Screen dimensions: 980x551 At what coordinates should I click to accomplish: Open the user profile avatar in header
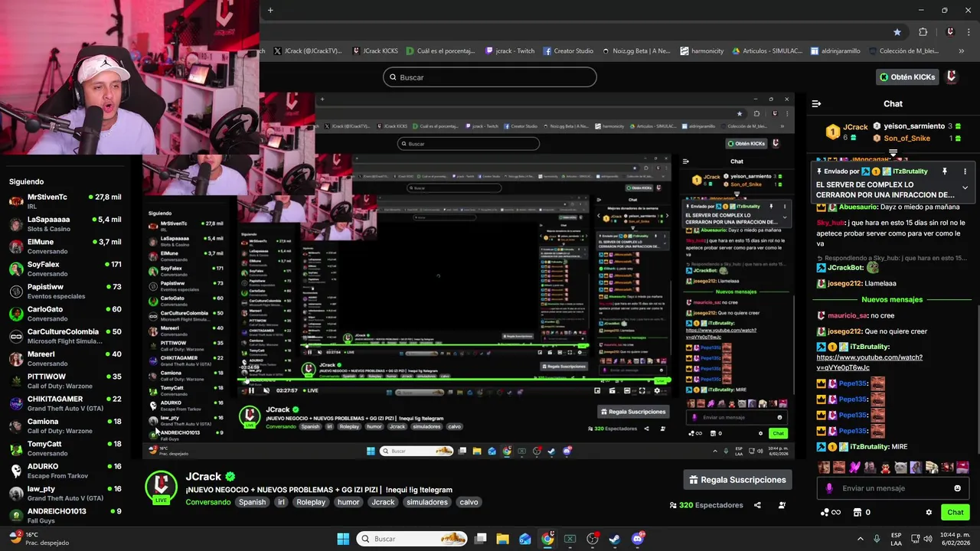click(952, 77)
